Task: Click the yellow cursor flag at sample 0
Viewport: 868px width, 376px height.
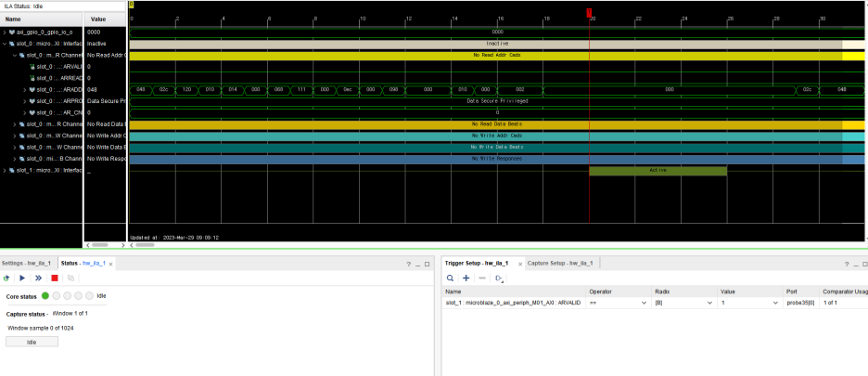Action: click(x=131, y=5)
